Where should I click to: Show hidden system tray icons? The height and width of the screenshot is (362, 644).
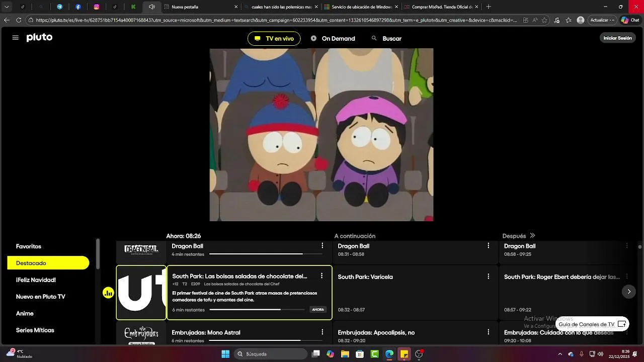tap(560, 354)
